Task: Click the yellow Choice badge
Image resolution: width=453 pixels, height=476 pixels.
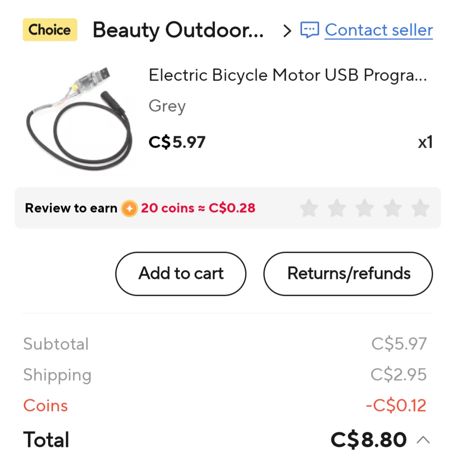Action: coord(50,30)
